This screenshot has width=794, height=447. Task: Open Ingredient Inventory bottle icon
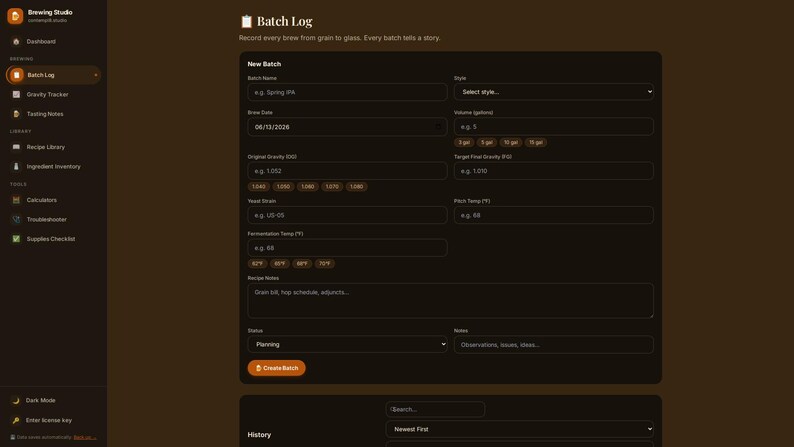pos(16,167)
